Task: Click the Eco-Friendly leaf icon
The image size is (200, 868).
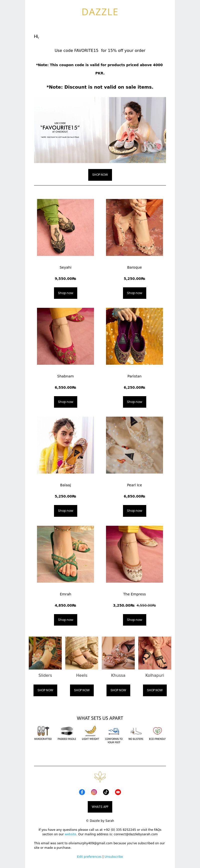Action: click(157, 730)
